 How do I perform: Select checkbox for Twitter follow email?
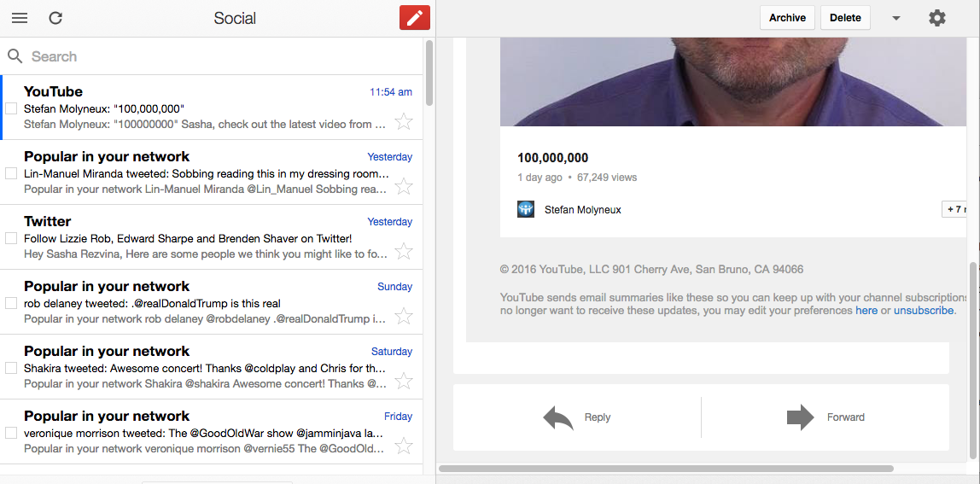point(11,238)
